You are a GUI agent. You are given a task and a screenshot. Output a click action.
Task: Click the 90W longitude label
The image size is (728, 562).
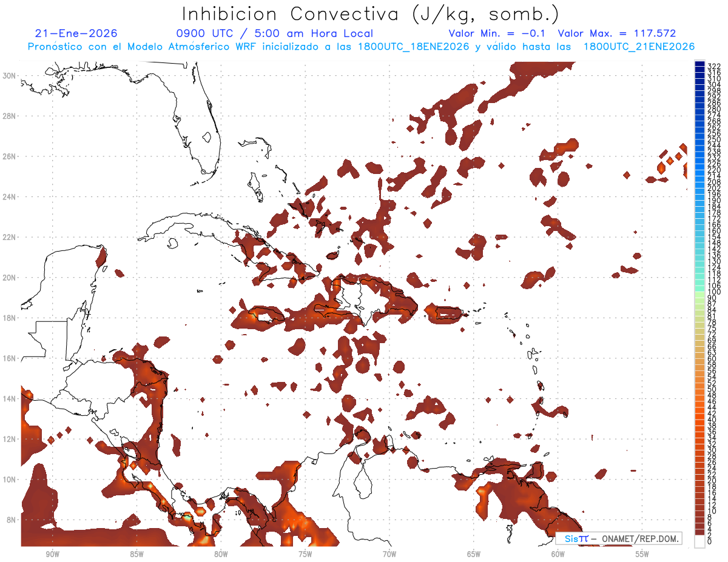coord(52,554)
